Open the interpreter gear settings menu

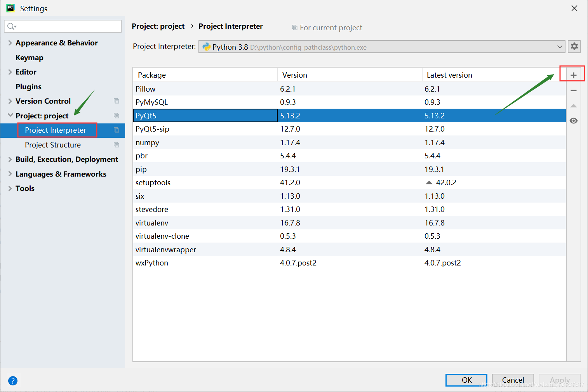pos(574,47)
